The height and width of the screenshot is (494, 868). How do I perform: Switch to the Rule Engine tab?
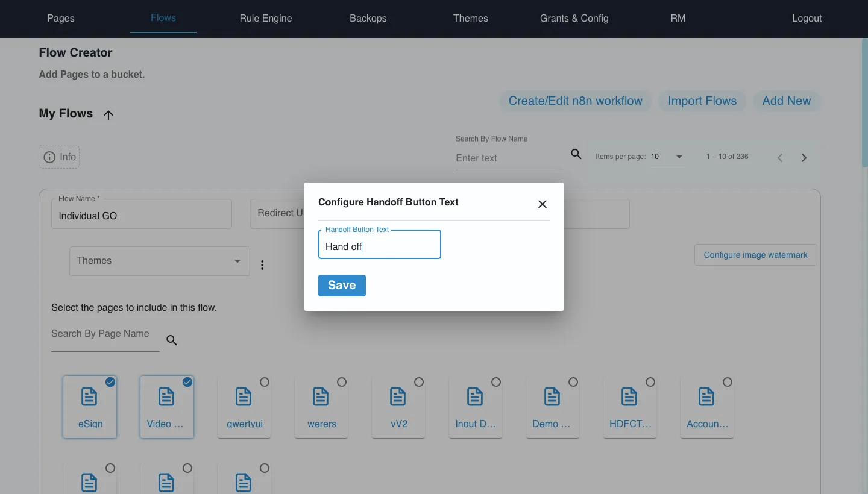(266, 18)
